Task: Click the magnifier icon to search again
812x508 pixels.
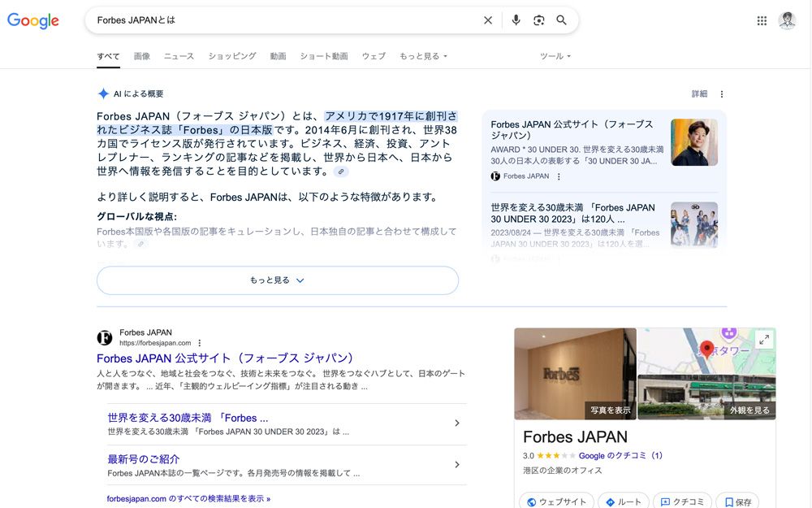Action: pos(561,20)
